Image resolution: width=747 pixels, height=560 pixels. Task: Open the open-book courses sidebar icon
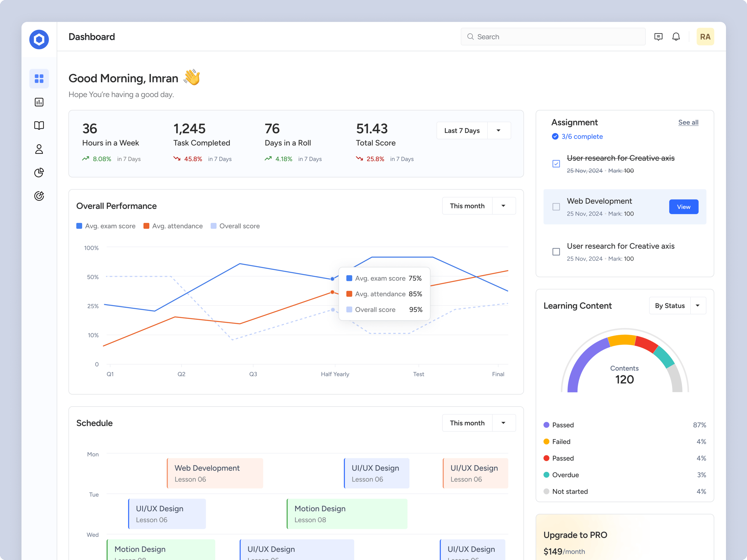pyautogui.click(x=39, y=126)
